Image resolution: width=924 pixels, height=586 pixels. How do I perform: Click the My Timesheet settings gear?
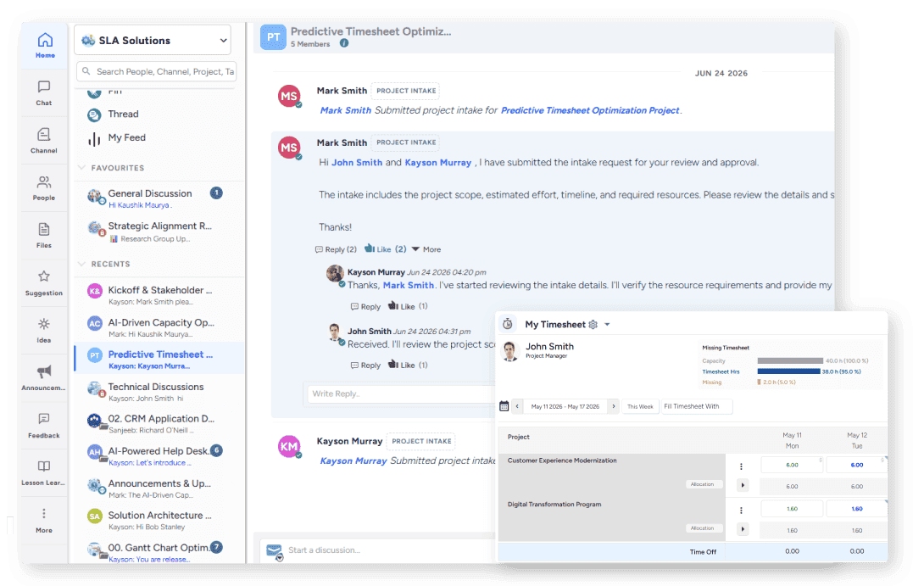click(x=593, y=324)
